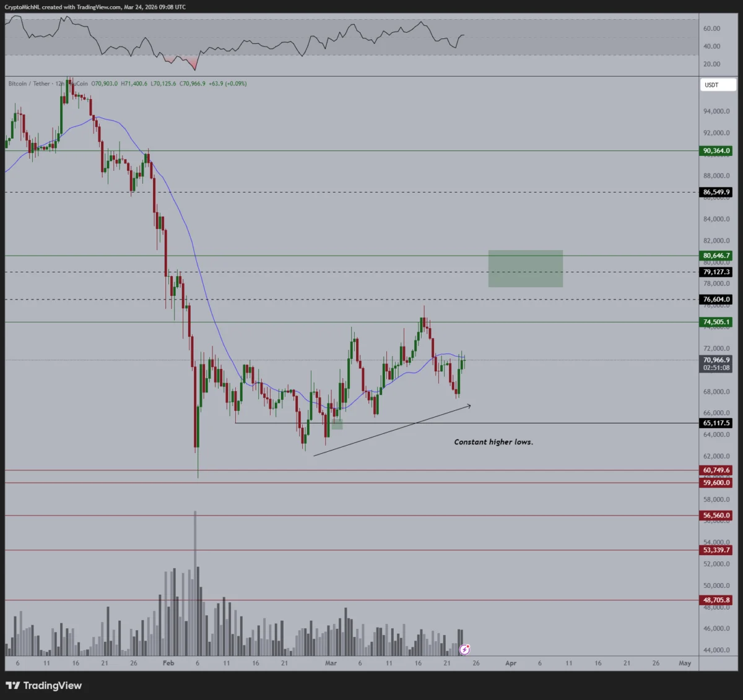This screenshot has height=700, width=743.
Task: Click the Feb label on time axis
Action: pyautogui.click(x=168, y=663)
